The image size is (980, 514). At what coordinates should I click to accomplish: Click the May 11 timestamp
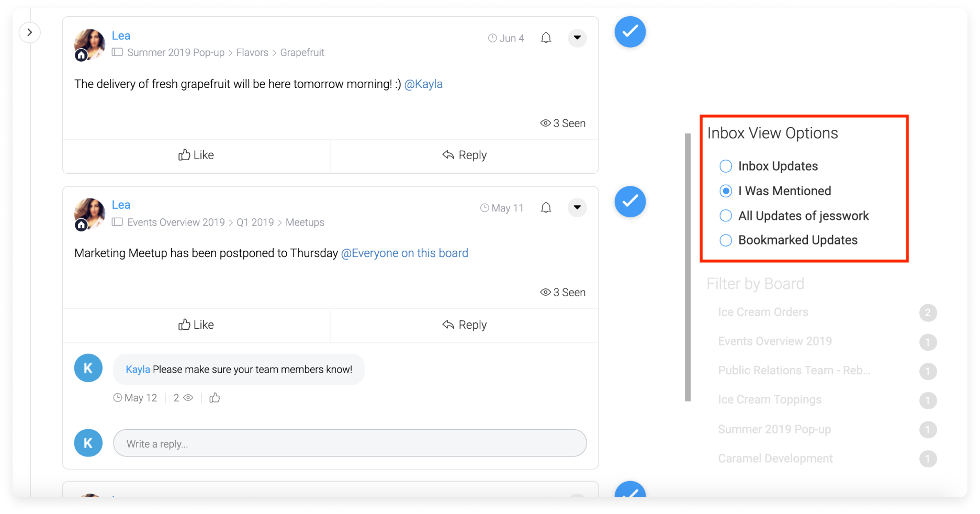click(x=502, y=208)
